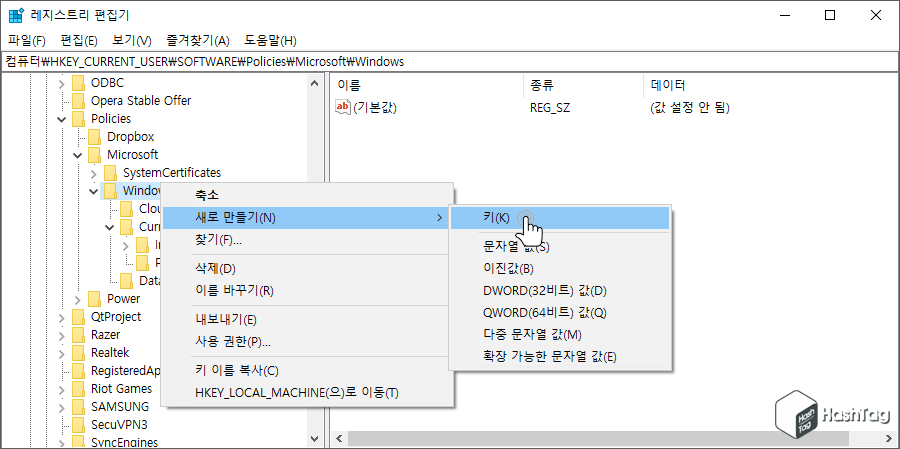Screen dimensions: 900x449
Task: Select the SyncEngines tree item
Action: 125,442
